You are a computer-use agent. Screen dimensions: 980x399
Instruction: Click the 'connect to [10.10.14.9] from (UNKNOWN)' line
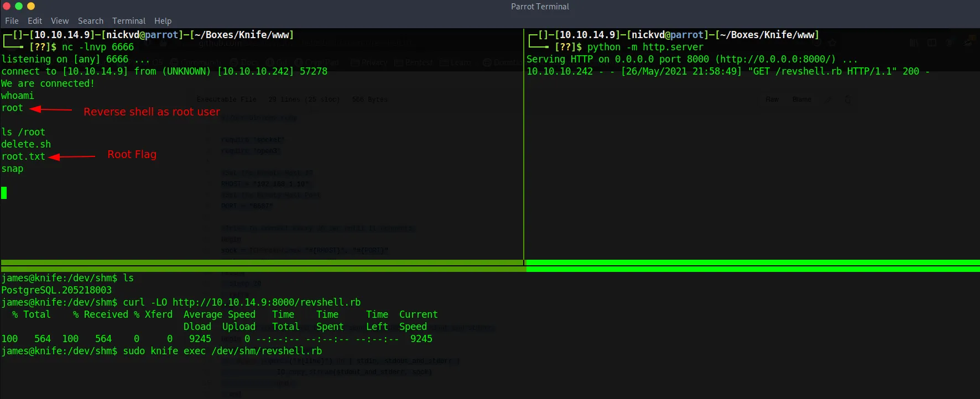pos(164,71)
